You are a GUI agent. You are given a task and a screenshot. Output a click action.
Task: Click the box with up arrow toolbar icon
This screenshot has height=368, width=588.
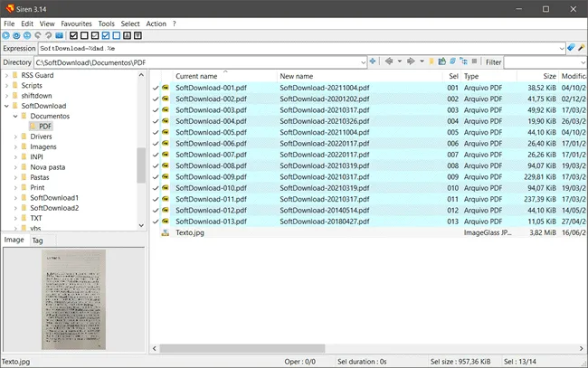128,35
